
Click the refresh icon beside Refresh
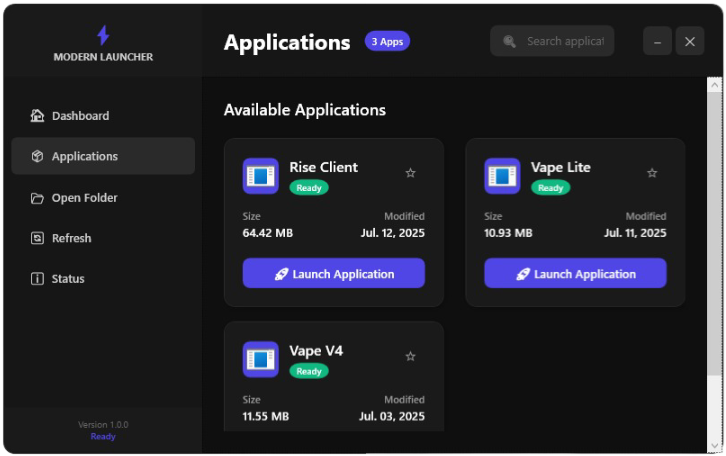pos(38,238)
